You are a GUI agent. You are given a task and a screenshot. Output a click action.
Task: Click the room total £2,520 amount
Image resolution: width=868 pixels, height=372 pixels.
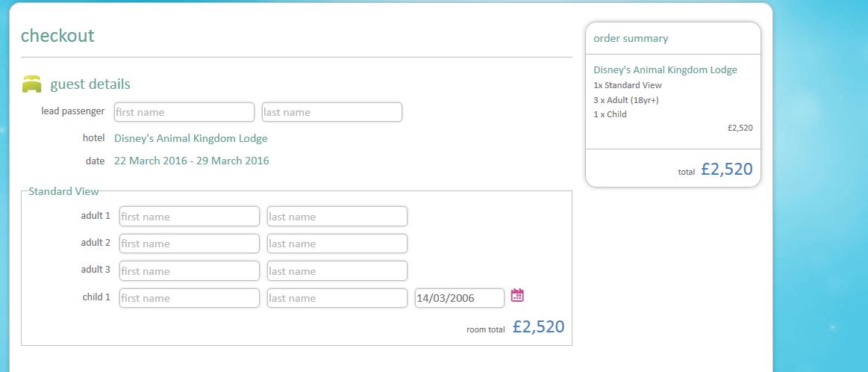point(538,326)
